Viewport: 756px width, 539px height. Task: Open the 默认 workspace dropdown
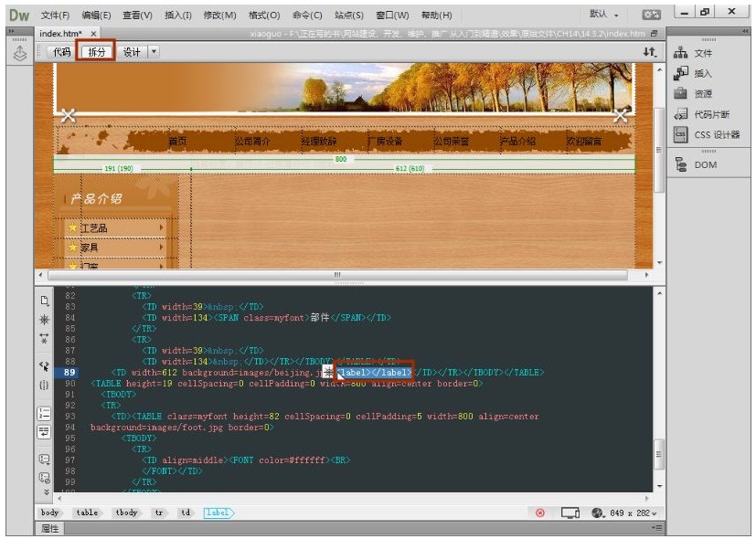(x=603, y=15)
